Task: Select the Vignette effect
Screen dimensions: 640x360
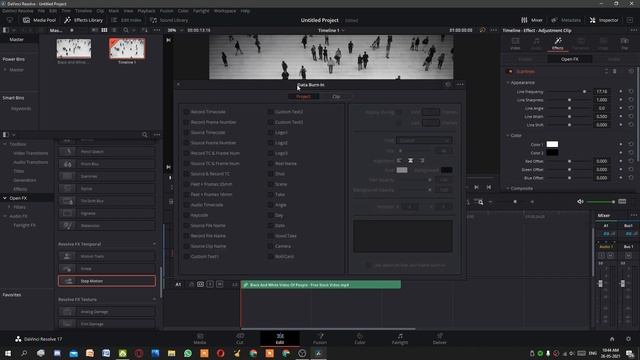Action: coord(107,213)
